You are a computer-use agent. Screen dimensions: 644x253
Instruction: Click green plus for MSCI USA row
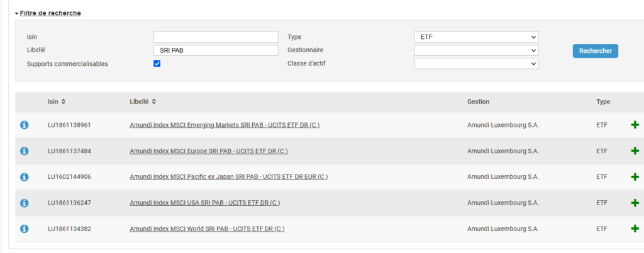[635, 203]
